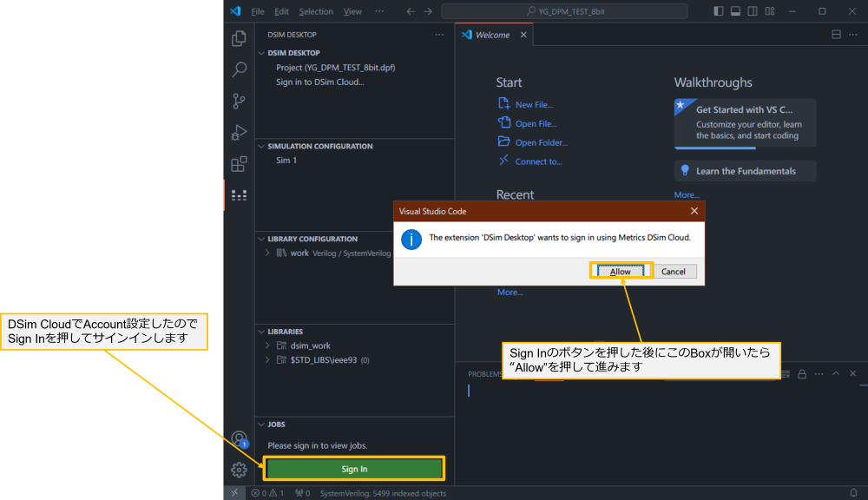The height and width of the screenshot is (500, 868).
Task: Go back with the navigation arrow
Action: [x=411, y=11]
